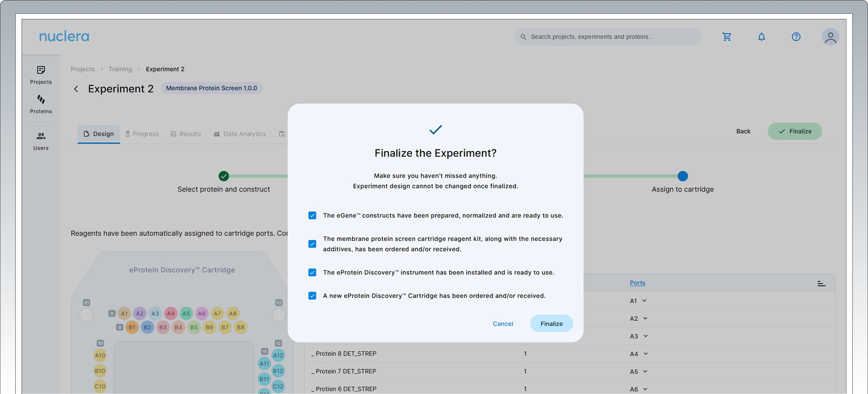
Task: Uncheck the membrane protein reagent kit checkbox
Action: [x=312, y=244]
